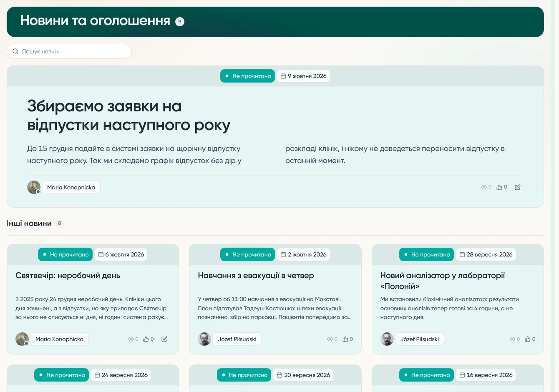Screen dimensions: 559x392
Task: Toggle unread badge on 16 вересня article
Action: pos(426,375)
